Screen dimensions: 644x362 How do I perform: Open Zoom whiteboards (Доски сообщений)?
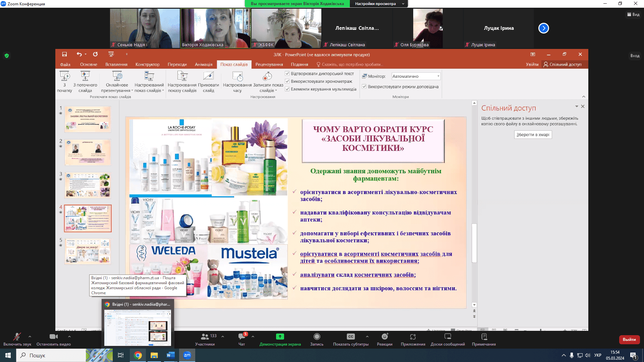click(448, 339)
